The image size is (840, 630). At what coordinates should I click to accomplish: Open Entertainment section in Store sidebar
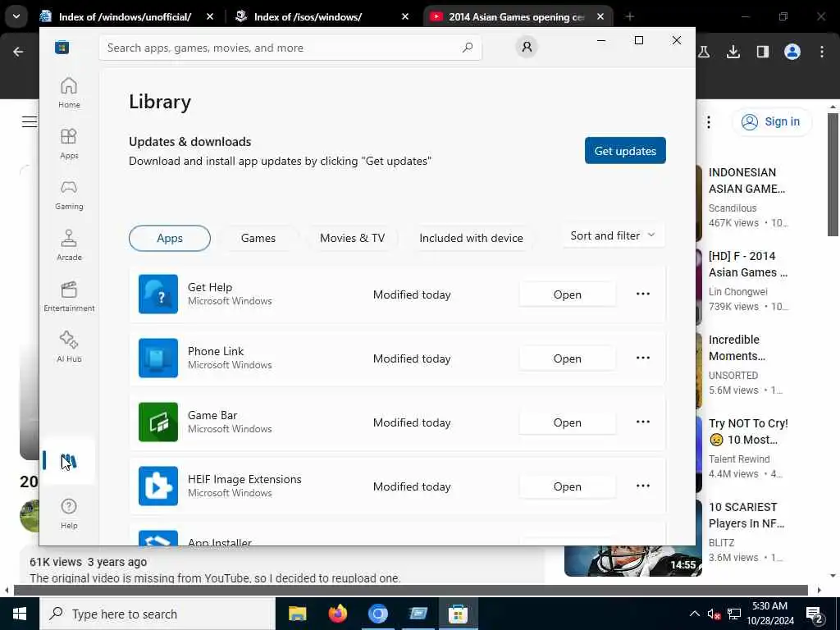coord(69,296)
